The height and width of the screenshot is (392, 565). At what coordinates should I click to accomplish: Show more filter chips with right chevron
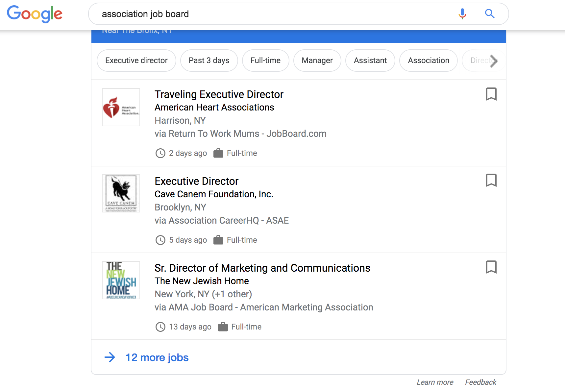tap(493, 61)
